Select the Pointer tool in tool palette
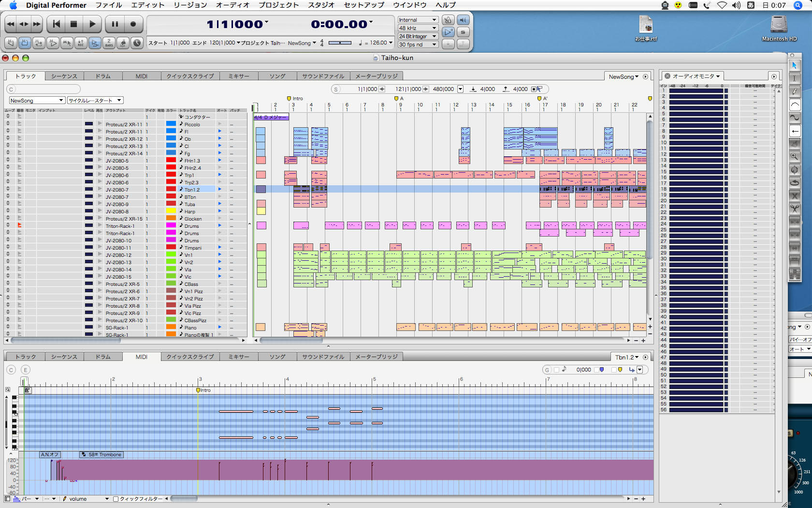Screen dimensions: 812x508 coord(794,65)
